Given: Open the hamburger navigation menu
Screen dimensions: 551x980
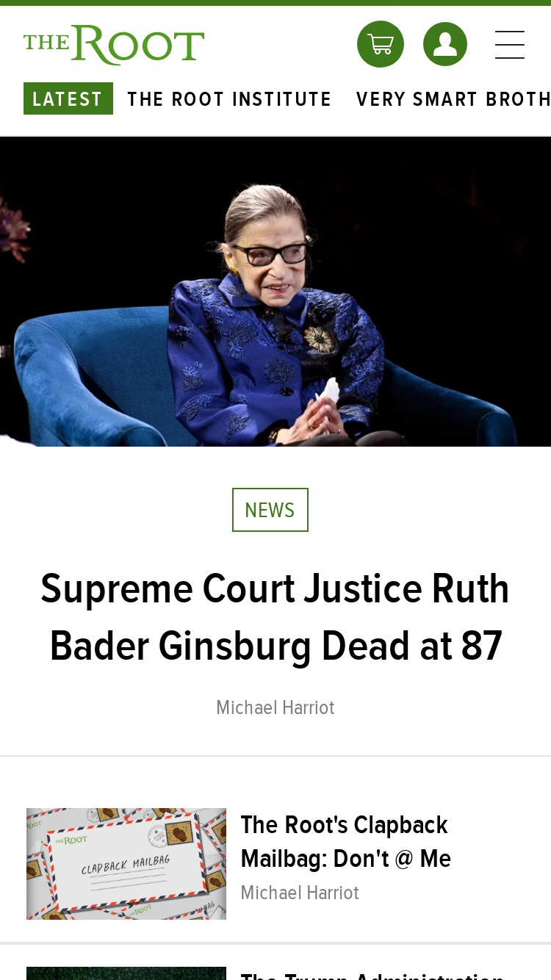Looking at the screenshot, I should click(509, 44).
